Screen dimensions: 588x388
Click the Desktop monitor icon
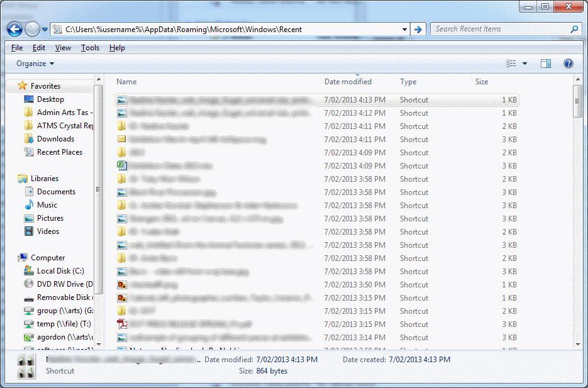[x=29, y=99]
